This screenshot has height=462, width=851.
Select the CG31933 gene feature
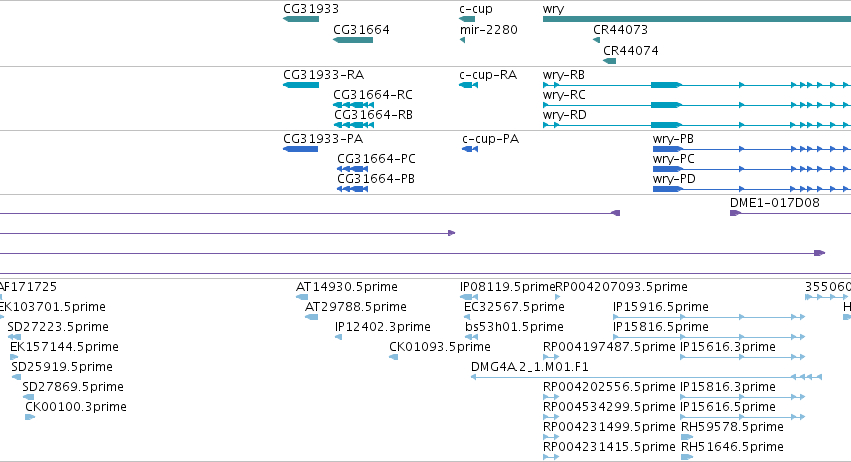click(x=301, y=19)
